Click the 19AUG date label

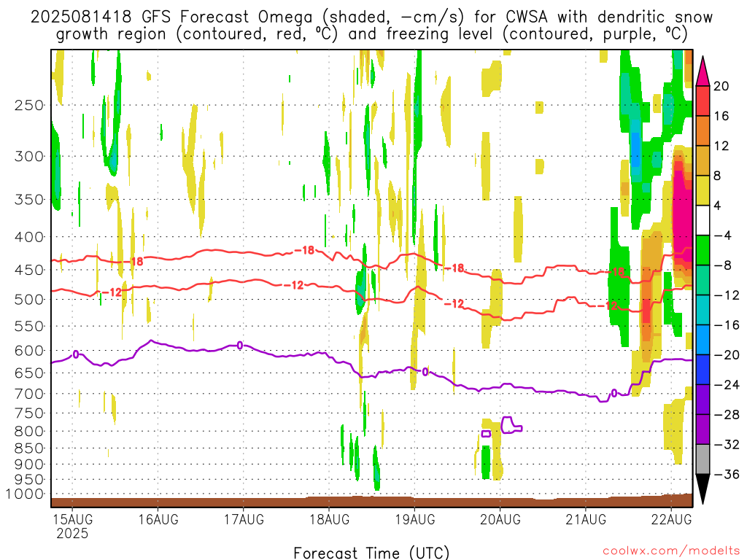(415, 519)
